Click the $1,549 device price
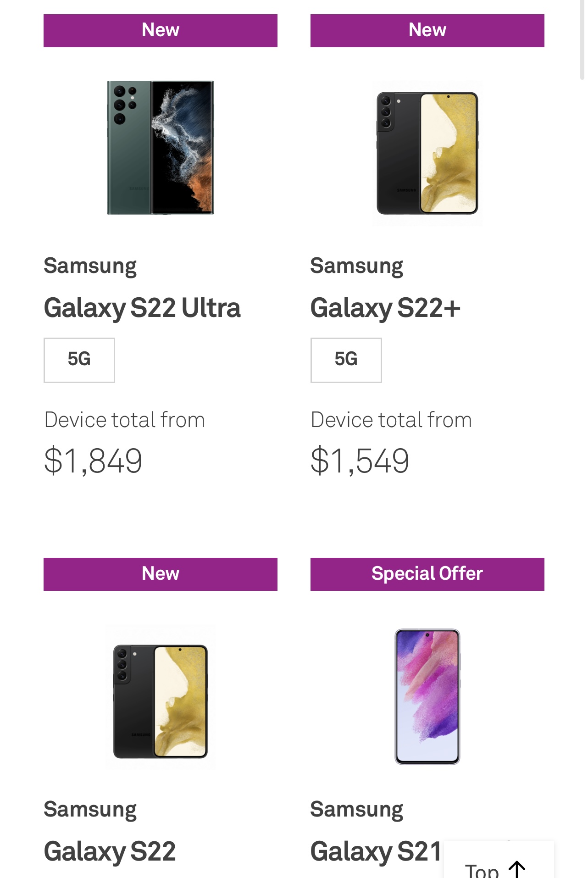The image size is (588, 878). coord(360,461)
